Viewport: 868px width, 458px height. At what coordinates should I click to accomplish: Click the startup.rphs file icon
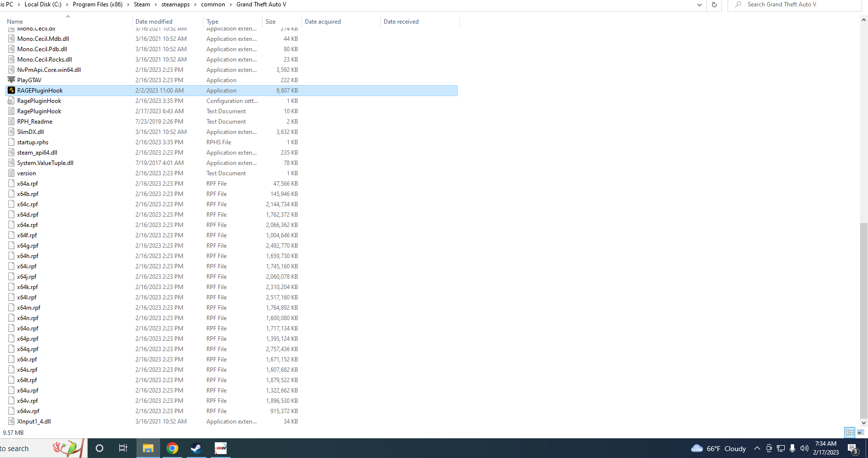click(11, 142)
